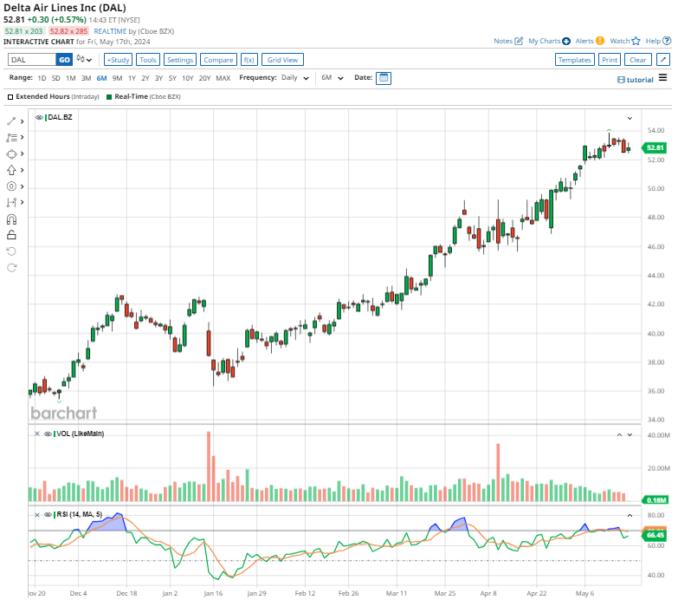Expand the shapes tool submenu arrow

[22, 154]
